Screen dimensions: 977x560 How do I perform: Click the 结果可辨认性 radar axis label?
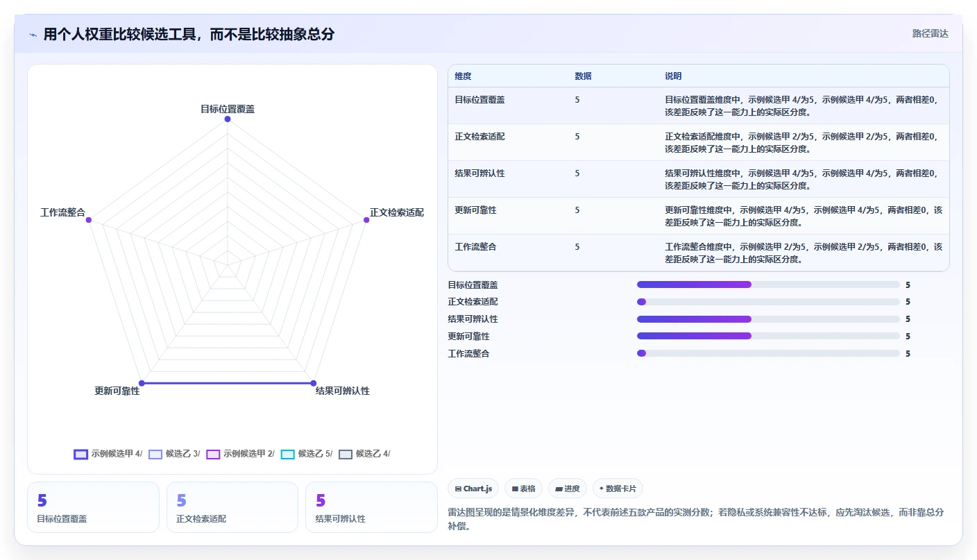[x=343, y=391]
